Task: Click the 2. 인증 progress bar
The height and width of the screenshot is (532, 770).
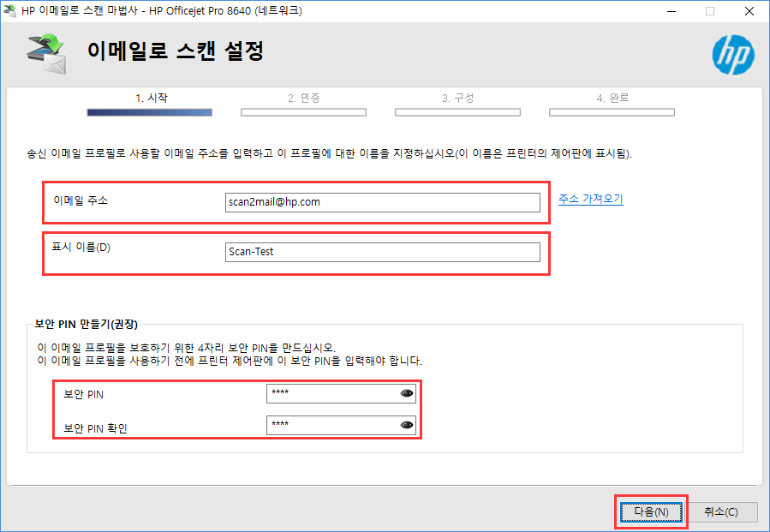Action: coord(303,112)
